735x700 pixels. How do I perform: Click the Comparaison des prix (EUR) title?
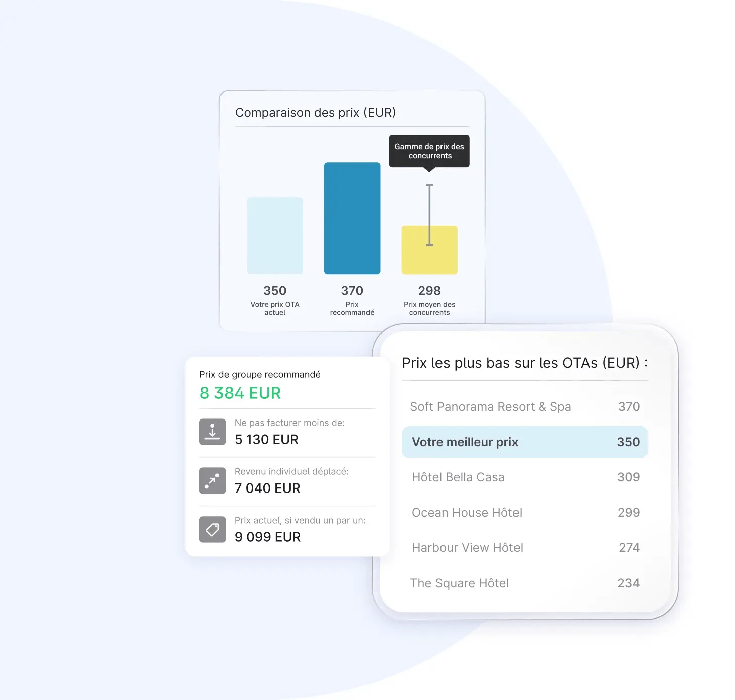pyautogui.click(x=316, y=113)
